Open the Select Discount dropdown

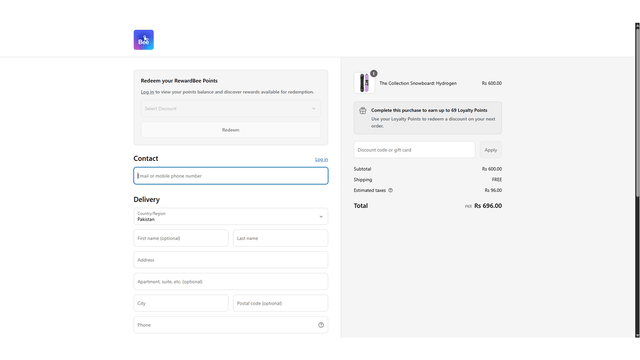(231, 109)
